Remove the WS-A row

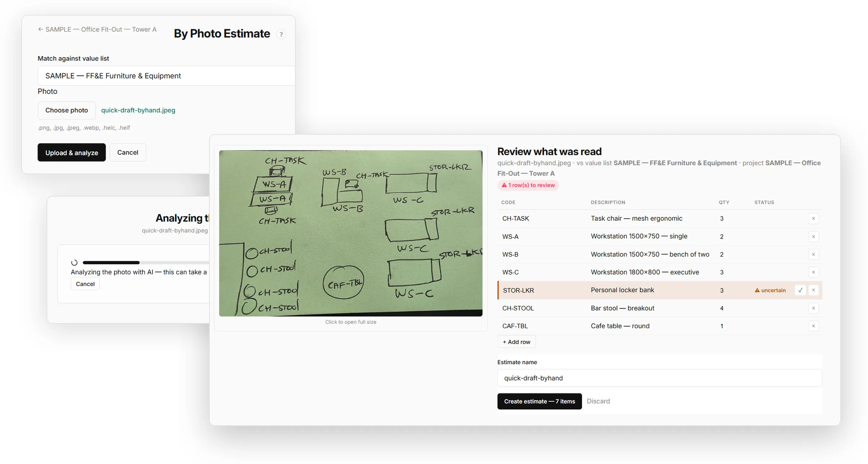coord(813,236)
